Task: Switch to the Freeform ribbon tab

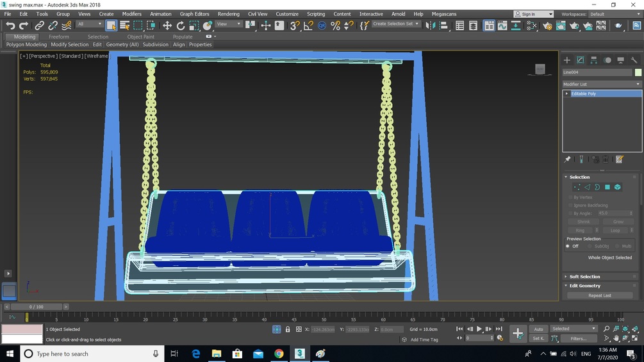Action: [x=59, y=37]
